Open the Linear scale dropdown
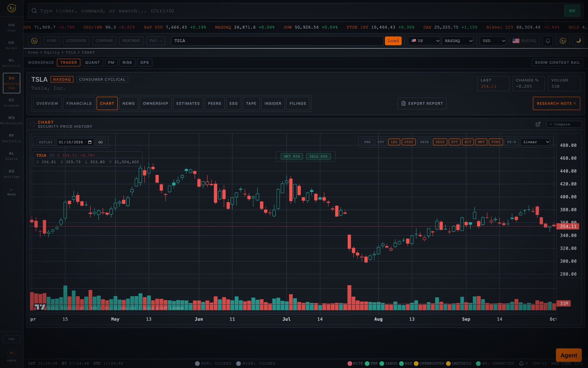This screenshot has height=368, width=588. click(535, 142)
